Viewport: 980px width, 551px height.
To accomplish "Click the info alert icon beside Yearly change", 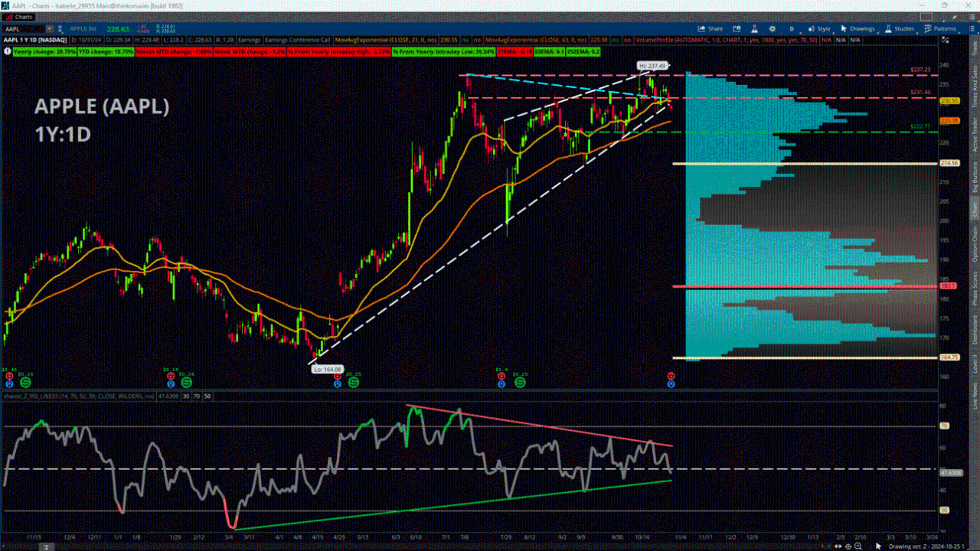I will click(x=7, y=51).
